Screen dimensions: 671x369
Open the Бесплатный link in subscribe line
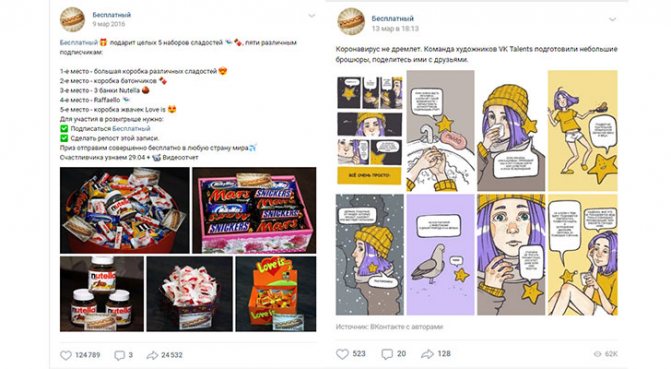tap(131, 128)
